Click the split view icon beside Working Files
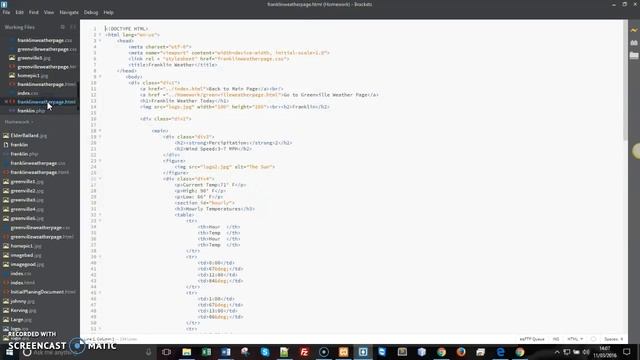 coord(73,27)
